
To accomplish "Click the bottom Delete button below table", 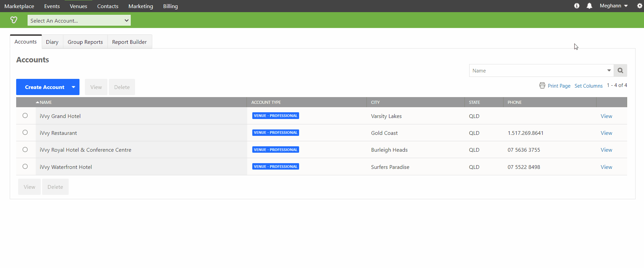I will click(x=55, y=187).
